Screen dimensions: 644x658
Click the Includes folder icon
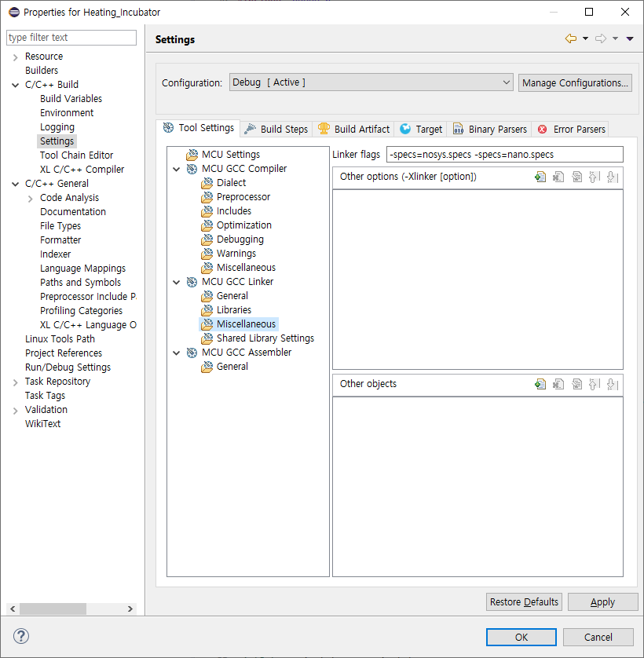(x=207, y=211)
